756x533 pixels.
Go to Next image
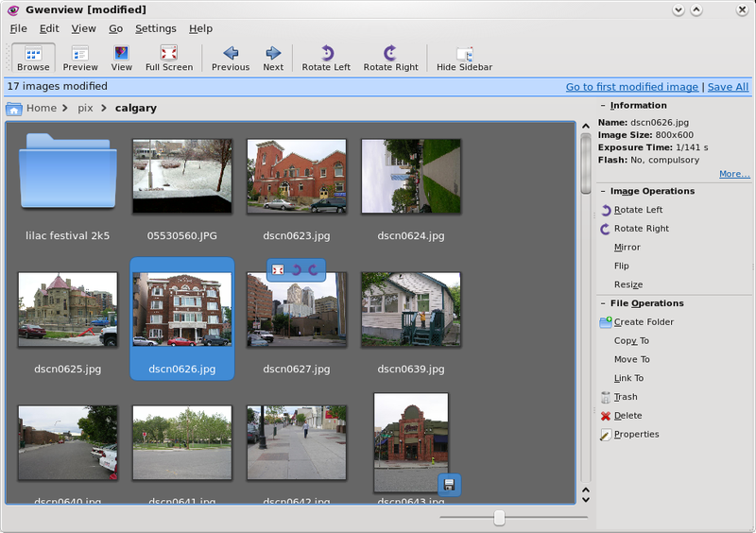click(x=273, y=58)
